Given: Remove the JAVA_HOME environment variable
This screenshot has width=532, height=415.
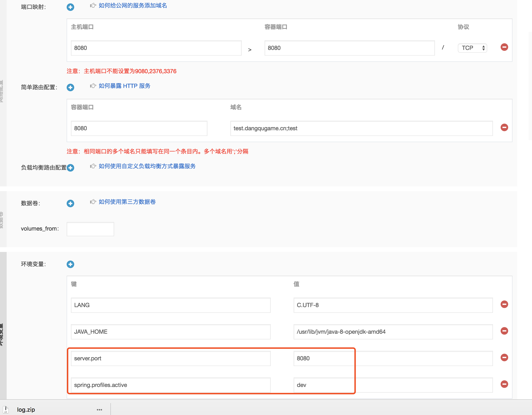Looking at the screenshot, I should (x=504, y=331).
